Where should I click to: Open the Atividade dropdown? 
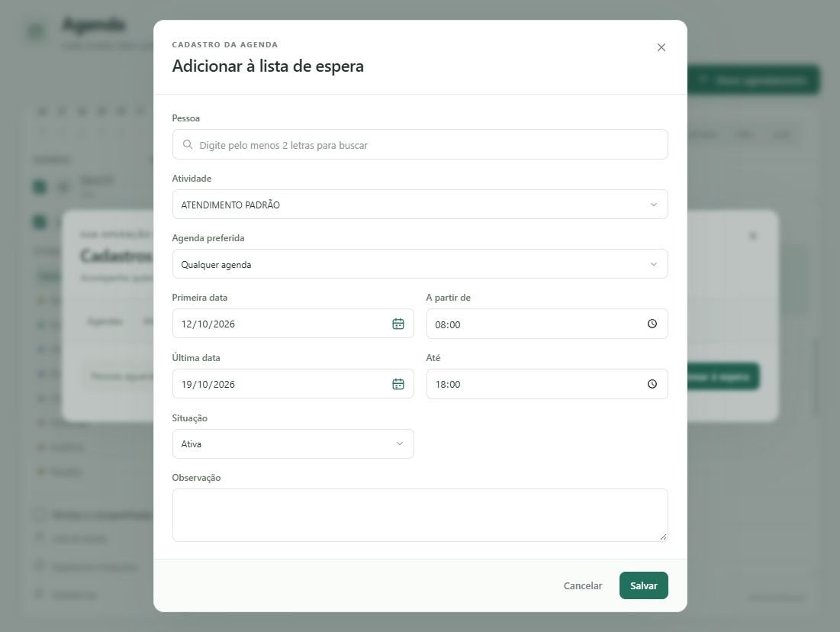tap(420, 205)
